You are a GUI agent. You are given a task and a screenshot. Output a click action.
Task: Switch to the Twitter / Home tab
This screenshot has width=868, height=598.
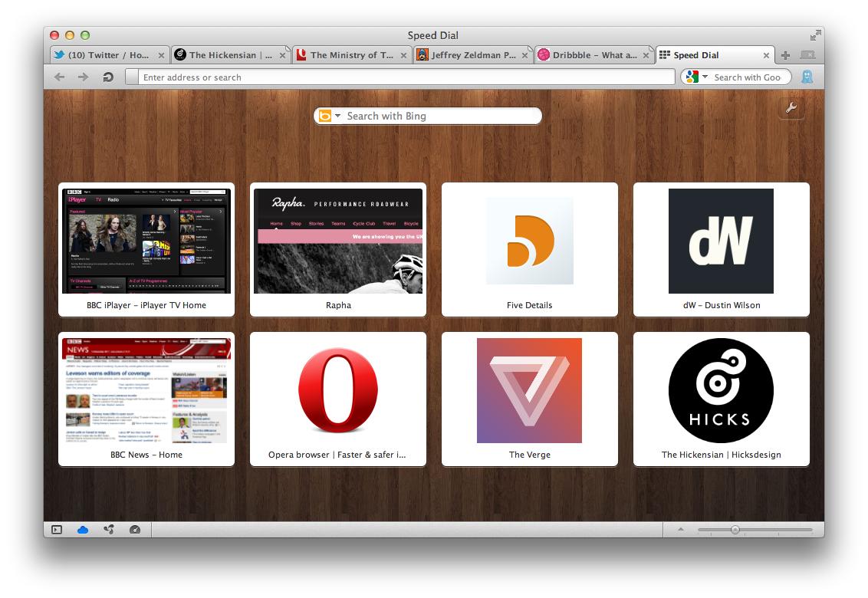pyautogui.click(x=109, y=55)
